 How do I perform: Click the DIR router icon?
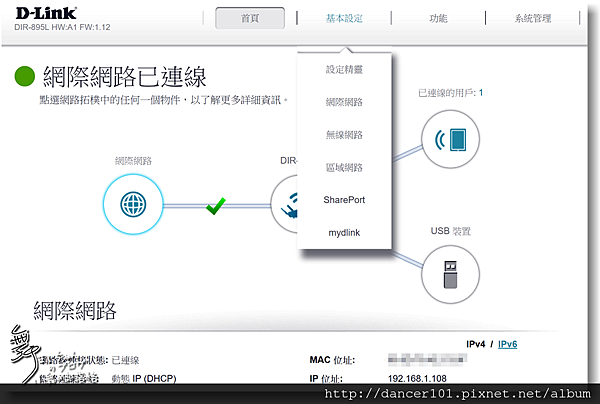pyautogui.click(x=284, y=204)
